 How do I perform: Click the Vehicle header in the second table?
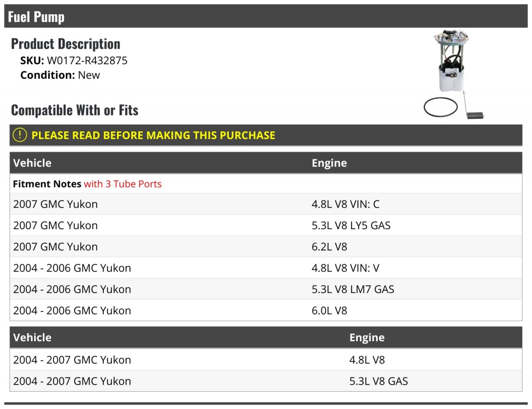32,337
